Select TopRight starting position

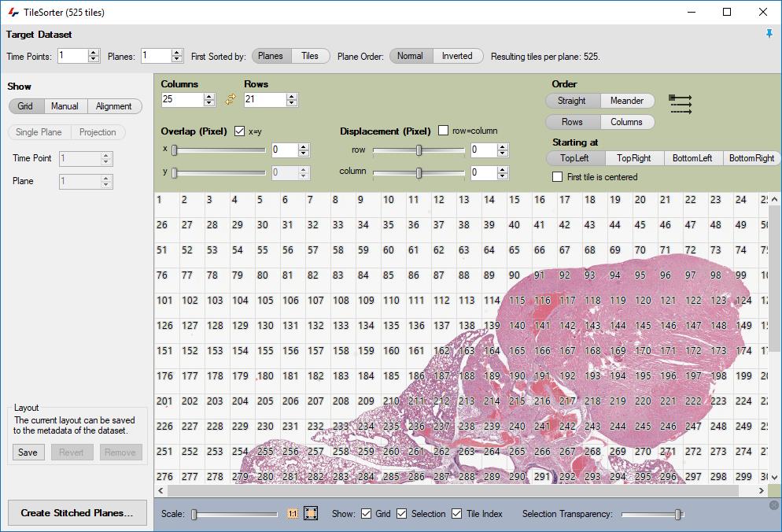coord(634,157)
